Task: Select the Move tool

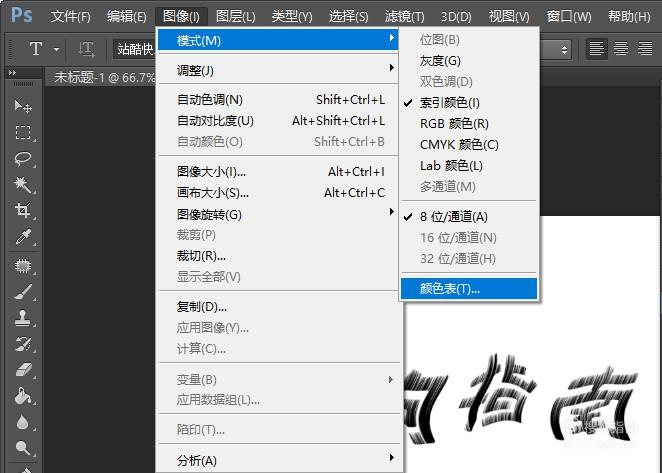Action: coord(23,106)
